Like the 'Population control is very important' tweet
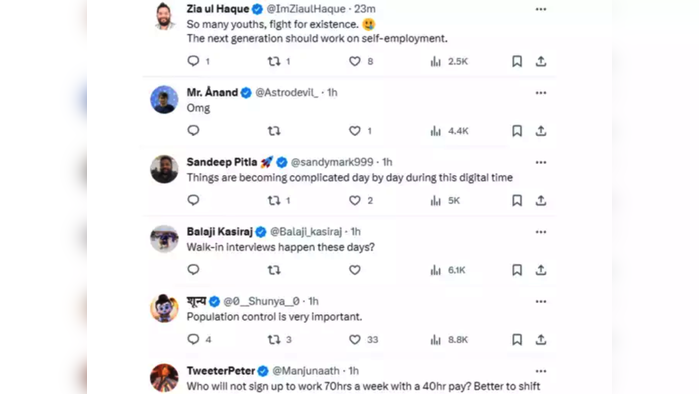This screenshot has width=699, height=394. click(x=355, y=340)
